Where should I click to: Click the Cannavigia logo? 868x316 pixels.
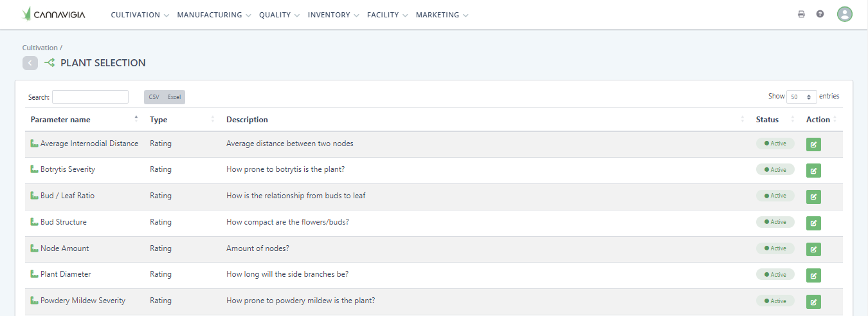click(53, 14)
